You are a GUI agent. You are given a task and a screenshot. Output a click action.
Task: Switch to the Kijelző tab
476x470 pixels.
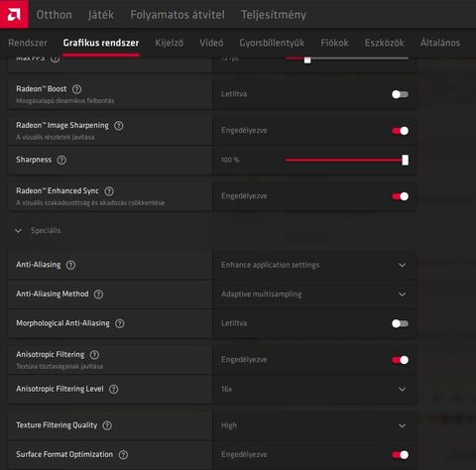point(170,43)
